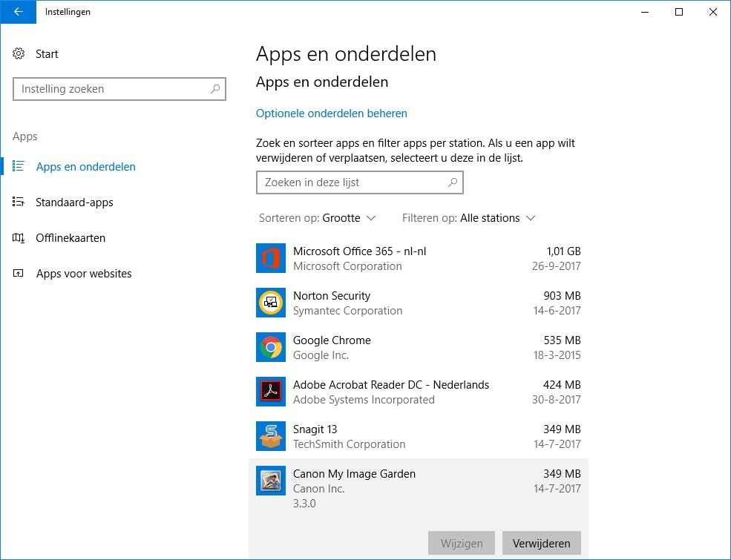The width and height of the screenshot is (731, 560).
Task: Maximize the Instellingen window
Action: (679, 12)
